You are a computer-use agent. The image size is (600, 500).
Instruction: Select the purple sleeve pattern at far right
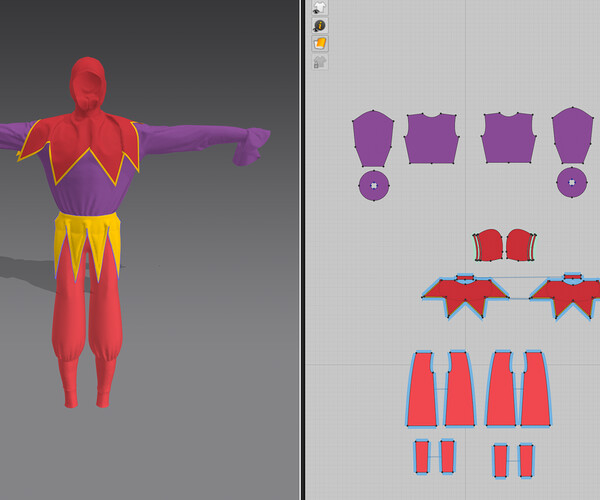pyautogui.click(x=573, y=136)
